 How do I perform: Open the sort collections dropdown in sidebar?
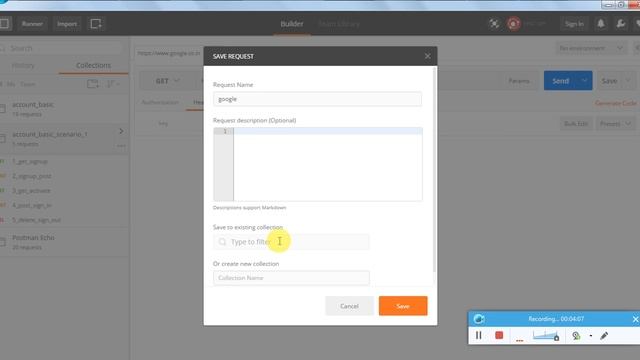[113, 84]
